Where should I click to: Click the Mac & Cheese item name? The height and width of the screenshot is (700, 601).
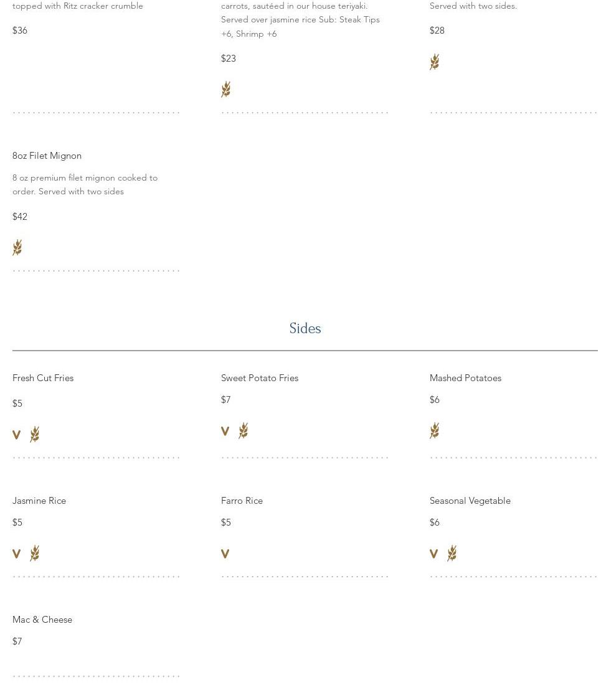pyautogui.click(x=42, y=620)
